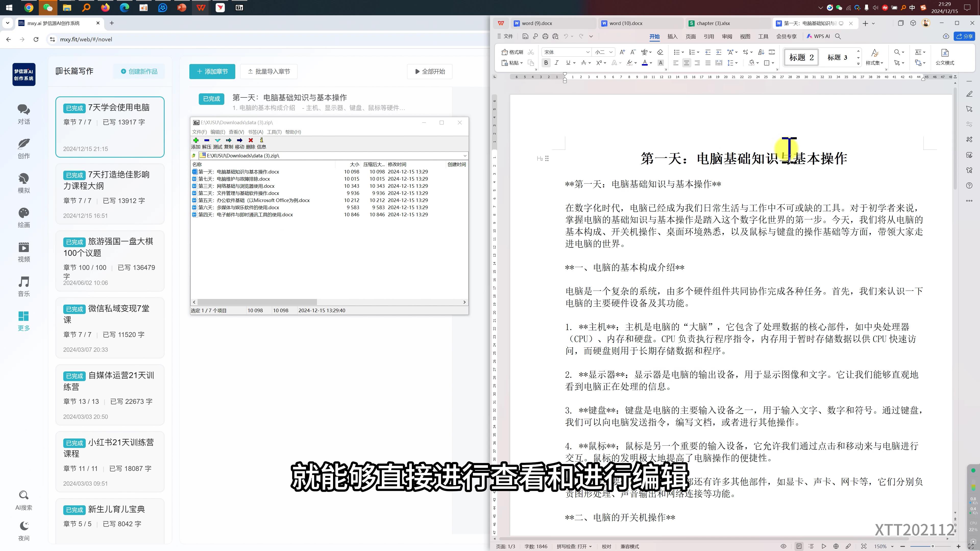Open the 工具(T) menu in 7-Zip
The image size is (980, 551).
[274, 132]
